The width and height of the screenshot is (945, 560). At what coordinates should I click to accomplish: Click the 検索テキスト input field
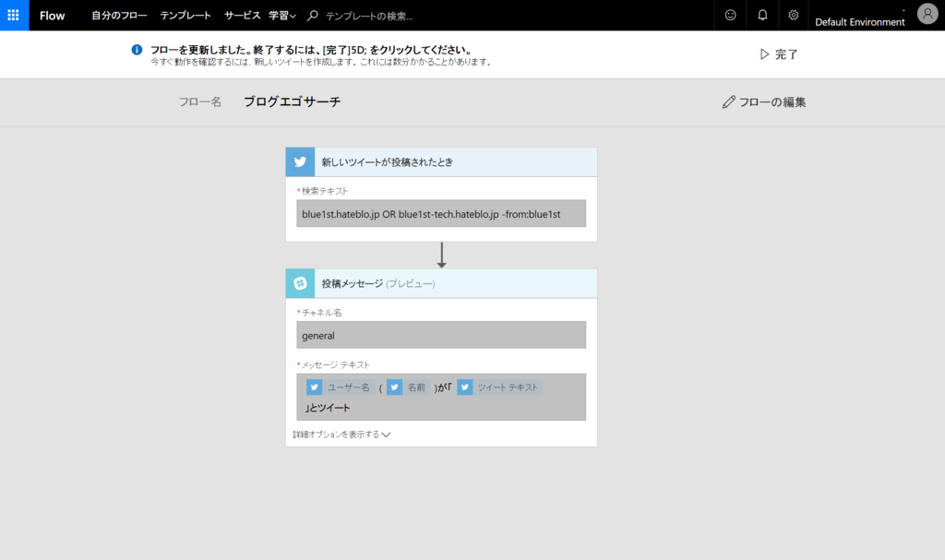pos(441,213)
